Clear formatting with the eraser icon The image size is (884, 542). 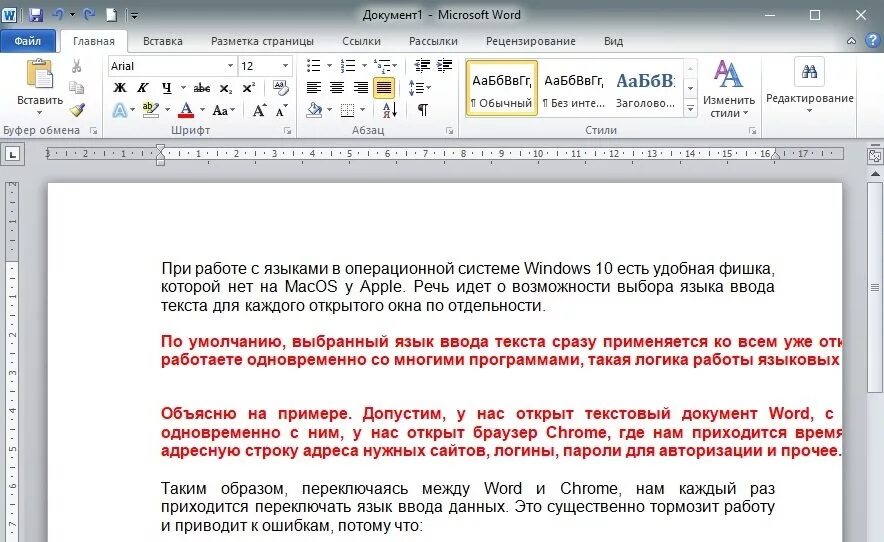(x=280, y=87)
